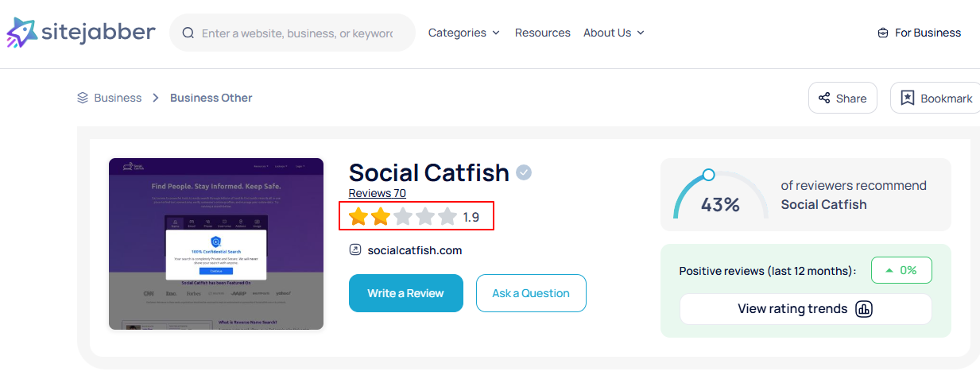Open the About Us dropdown menu
Image resolution: width=980 pixels, height=375 pixels.
614,33
